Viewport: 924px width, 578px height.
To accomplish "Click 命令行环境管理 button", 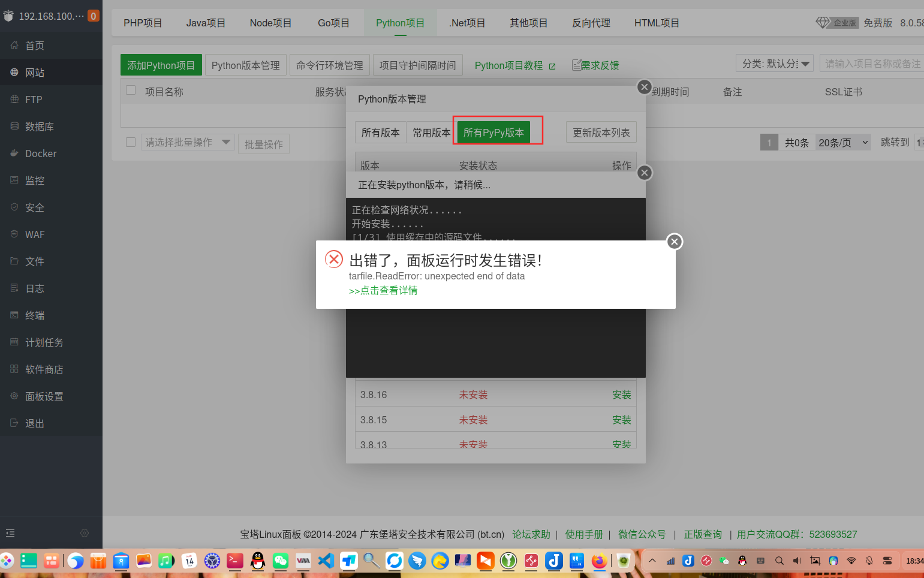I will (330, 65).
